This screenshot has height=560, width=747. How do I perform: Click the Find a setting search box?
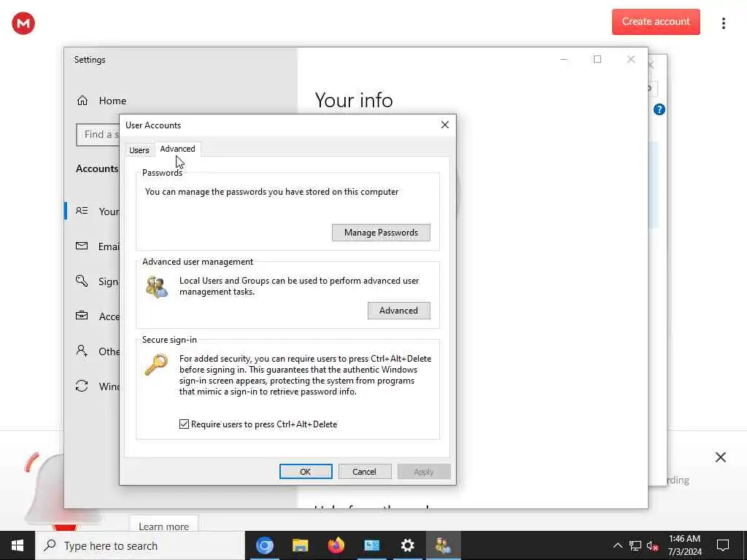[98, 135]
